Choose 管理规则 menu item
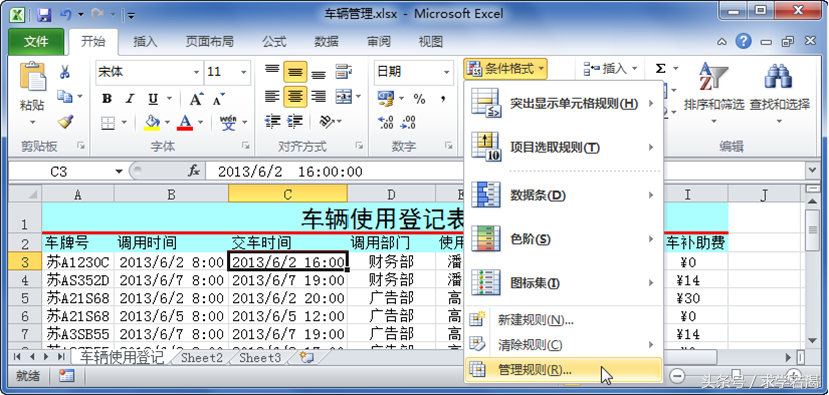The width and height of the screenshot is (829, 395). tap(563, 370)
